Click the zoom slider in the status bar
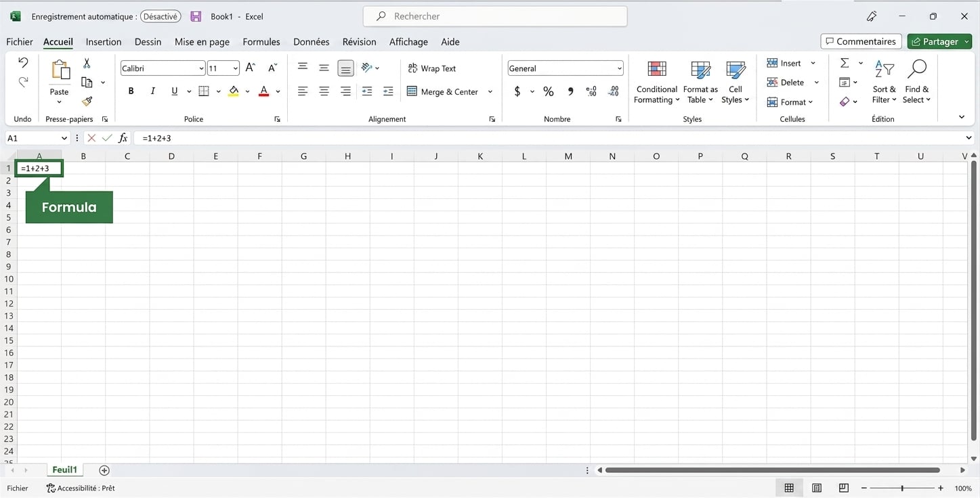 point(901,488)
